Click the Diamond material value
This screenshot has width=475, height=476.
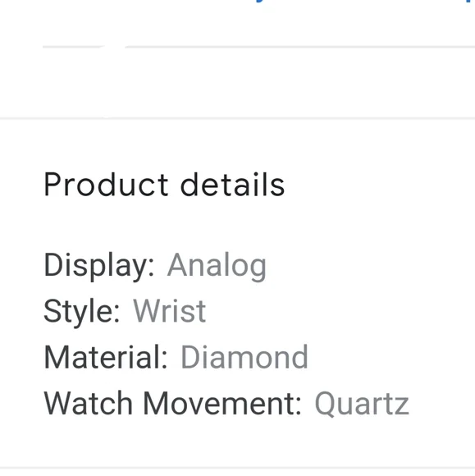(x=244, y=357)
